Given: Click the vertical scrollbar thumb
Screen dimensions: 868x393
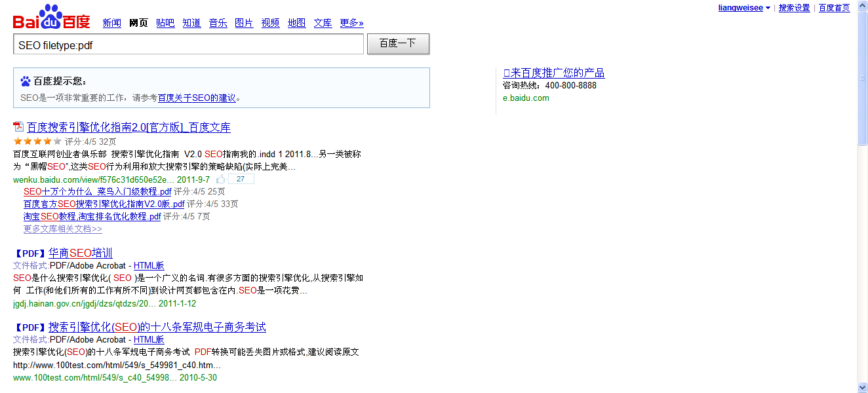Looking at the screenshot, I should (x=862, y=79).
